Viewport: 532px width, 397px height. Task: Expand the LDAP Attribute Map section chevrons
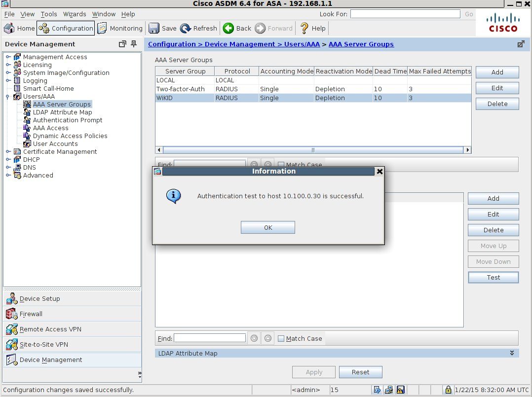pos(512,353)
